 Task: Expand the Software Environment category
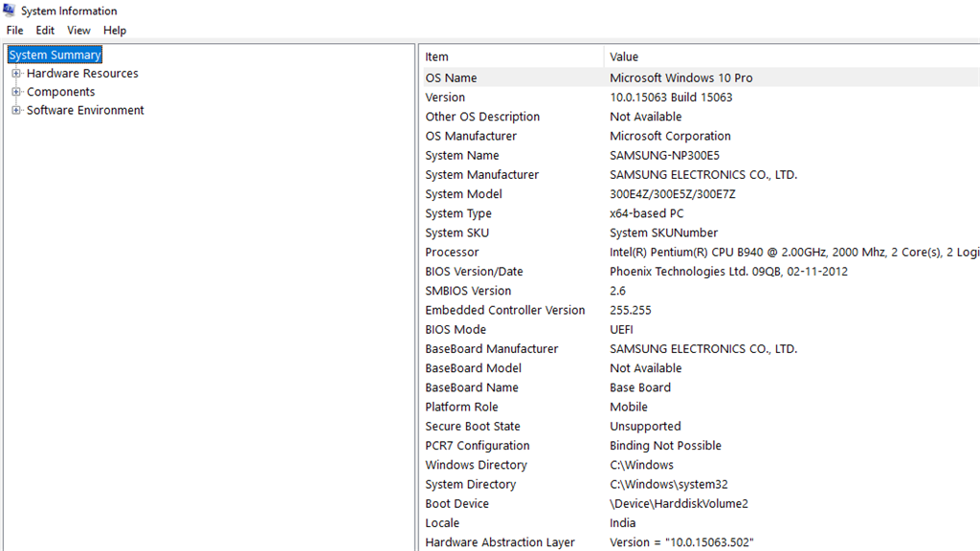[14, 109]
